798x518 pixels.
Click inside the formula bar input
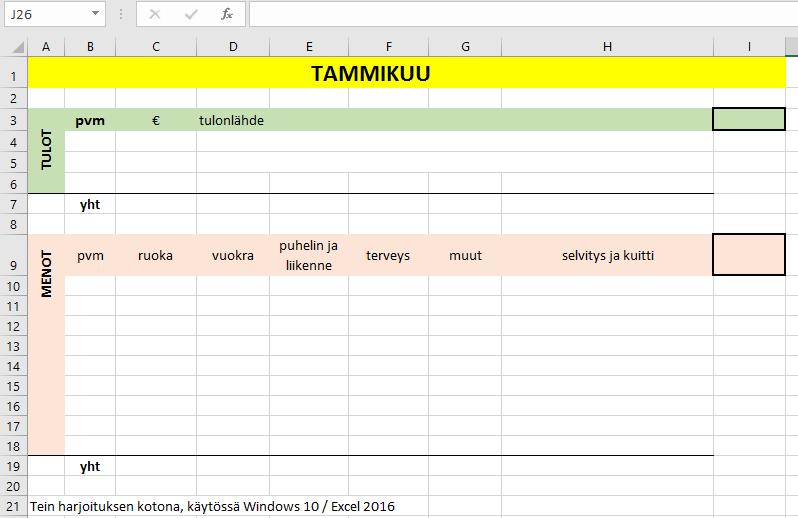point(523,14)
